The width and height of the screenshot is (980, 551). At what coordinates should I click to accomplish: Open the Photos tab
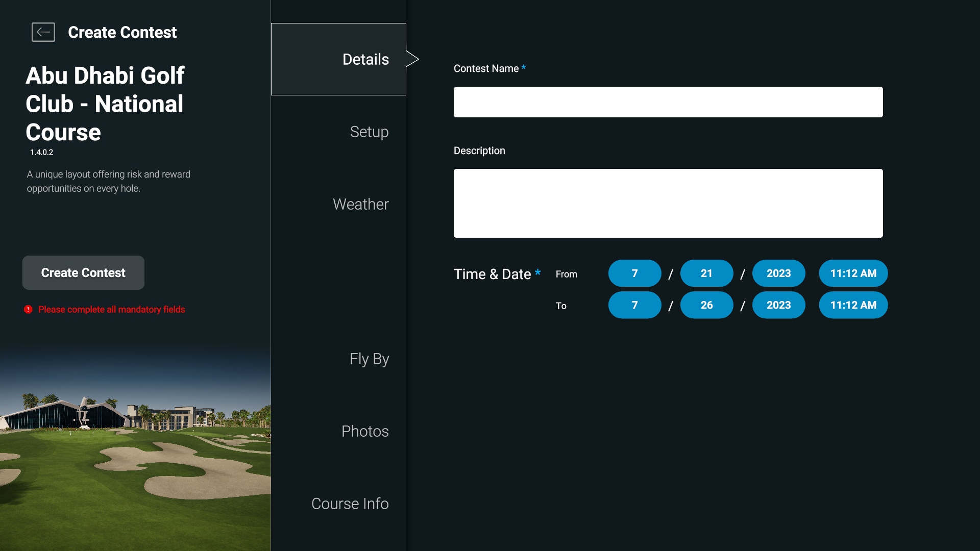point(365,431)
